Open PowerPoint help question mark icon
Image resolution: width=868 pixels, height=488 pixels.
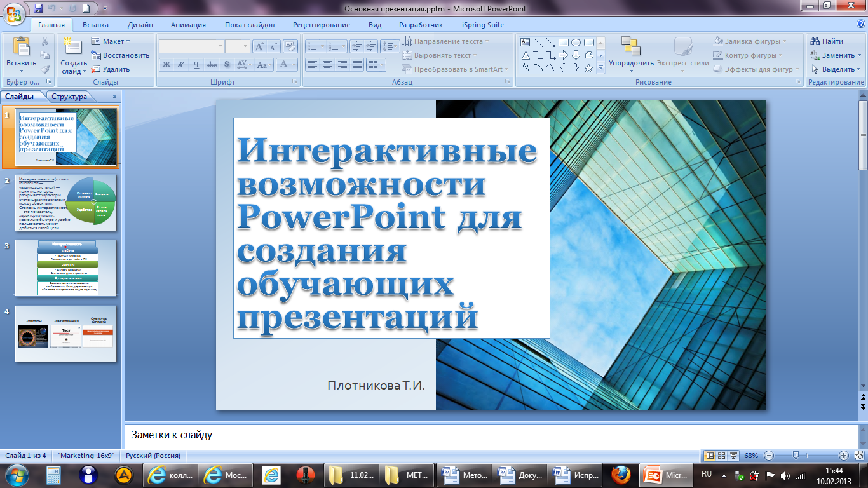(x=860, y=24)
